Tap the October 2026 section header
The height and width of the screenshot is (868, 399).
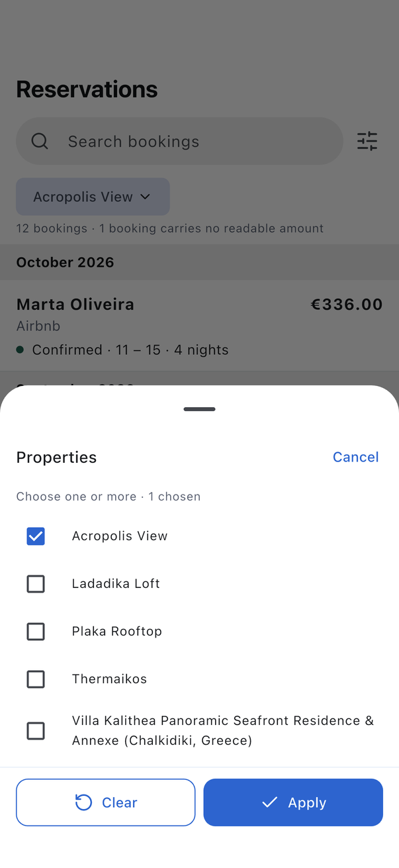coord(199,262)
